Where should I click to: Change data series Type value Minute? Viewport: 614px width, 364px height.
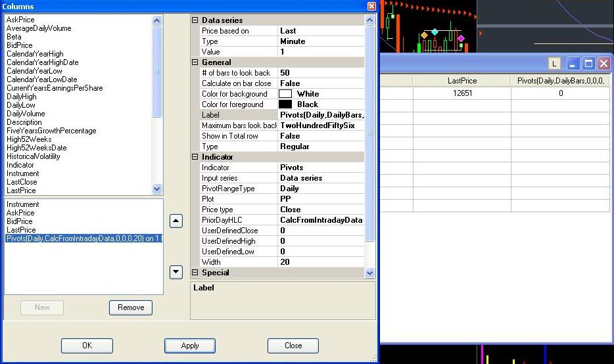click(321, 41)
